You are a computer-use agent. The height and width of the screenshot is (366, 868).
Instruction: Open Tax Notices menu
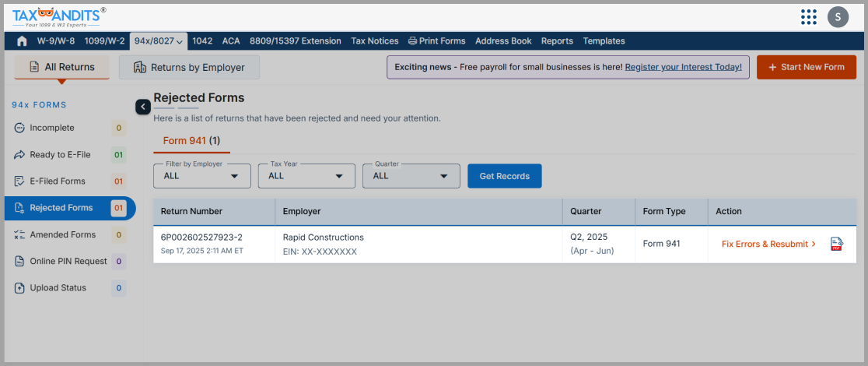click(x=375, y=41)
